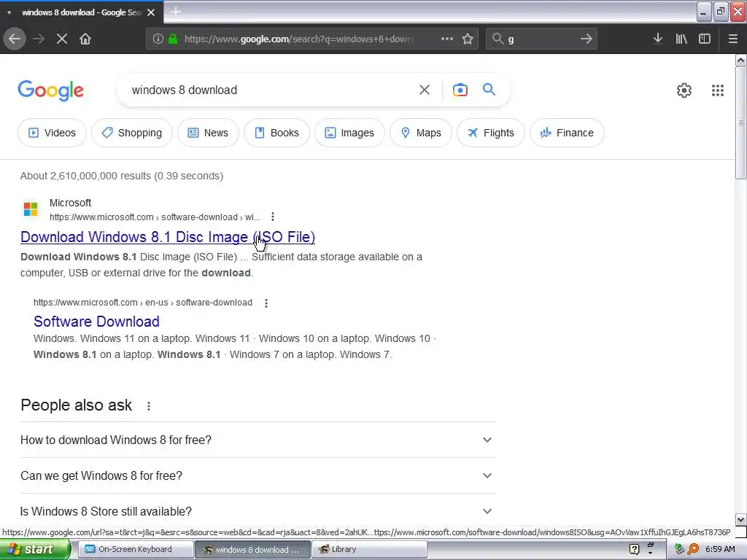The height and width of the screenshot is (560, 747).
Task: Click page scrollbar up arrow
Action: (x=740, y=60)
